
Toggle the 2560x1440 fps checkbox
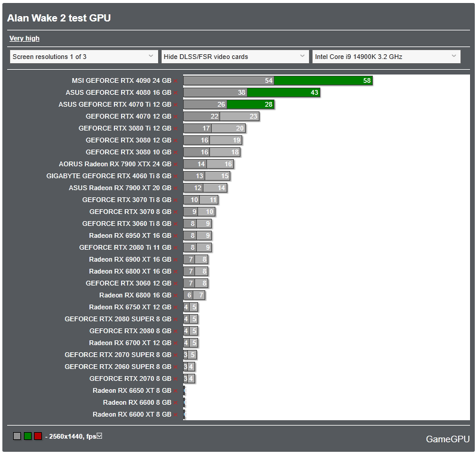99,436
